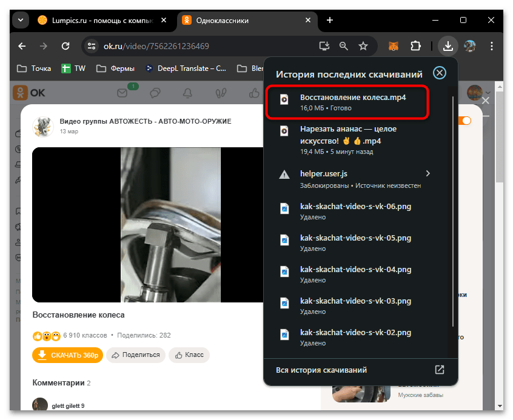Click the zoom magnifier icon in address bar
513x420 pixels.
pos(343,45)
